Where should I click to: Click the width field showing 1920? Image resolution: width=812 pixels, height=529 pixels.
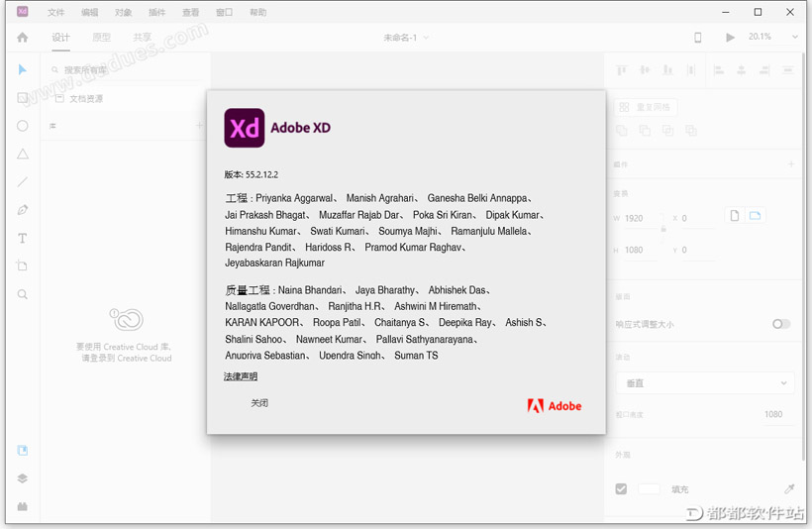point(643,218)
